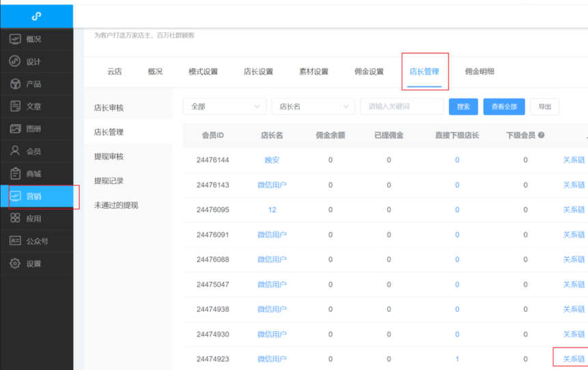Open the 会员 member person icon
The image size is (588, 370).
pyautogui.click(x=15, y=151)
